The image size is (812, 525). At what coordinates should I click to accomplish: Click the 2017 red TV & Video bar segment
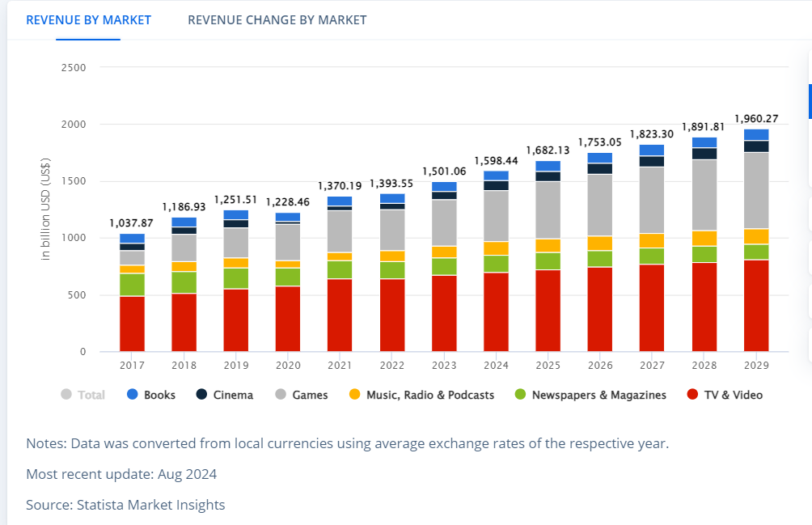(x=132, y=324)
